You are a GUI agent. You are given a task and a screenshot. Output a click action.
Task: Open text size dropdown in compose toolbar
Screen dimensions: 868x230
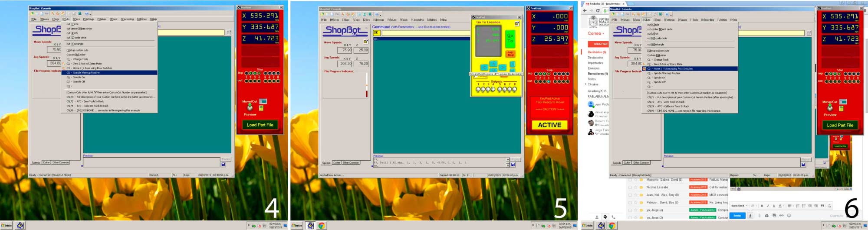tap(753, 206)
